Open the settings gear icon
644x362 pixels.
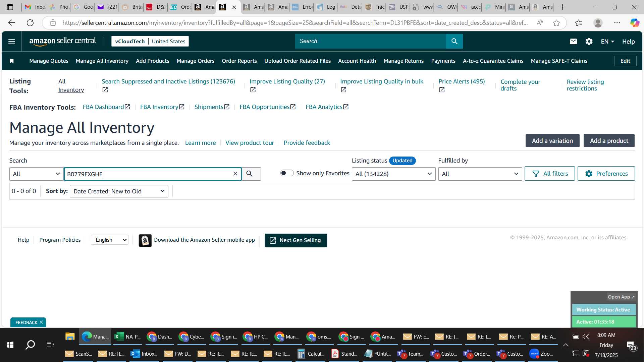[589, 41]
